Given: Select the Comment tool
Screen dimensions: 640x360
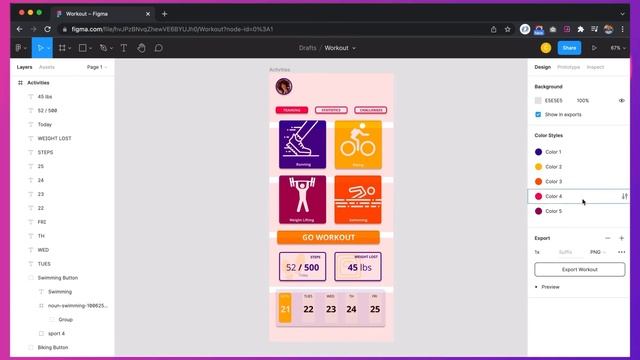Looking at the screenshot, I should point(159,48).
